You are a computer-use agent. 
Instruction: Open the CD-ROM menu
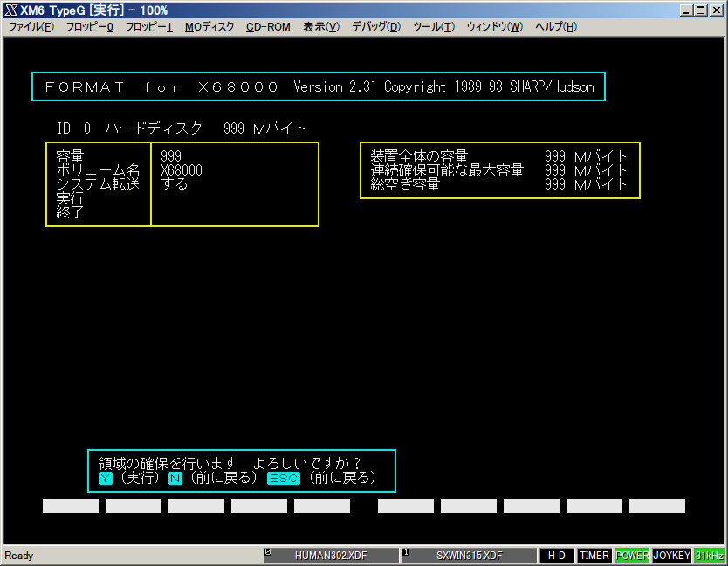[268, 27]
